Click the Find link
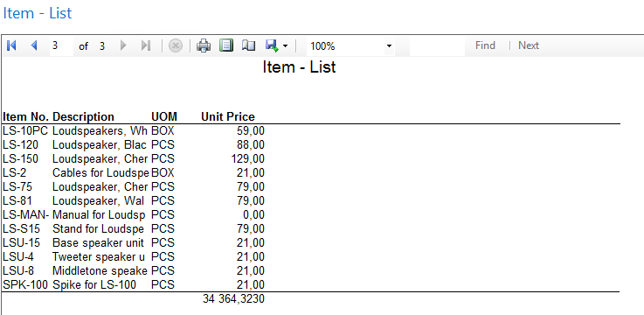644x315 pixels. 485,45
